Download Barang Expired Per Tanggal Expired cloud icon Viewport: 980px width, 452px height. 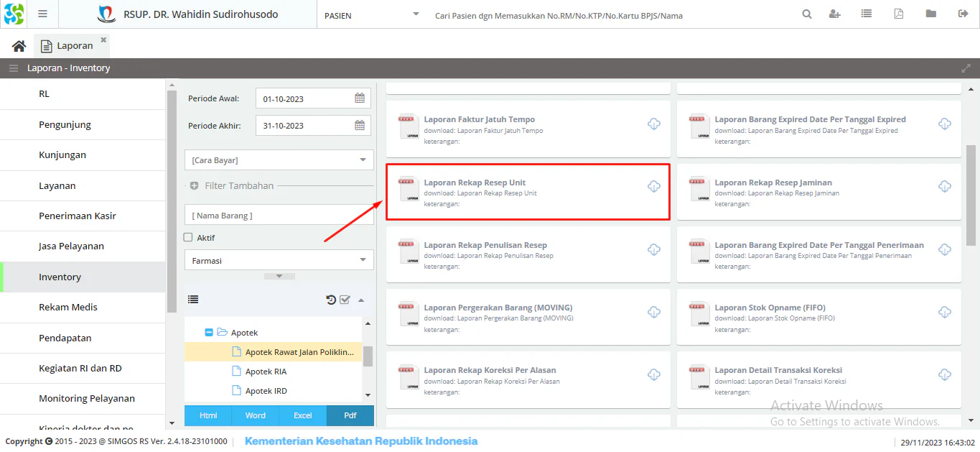945,124
